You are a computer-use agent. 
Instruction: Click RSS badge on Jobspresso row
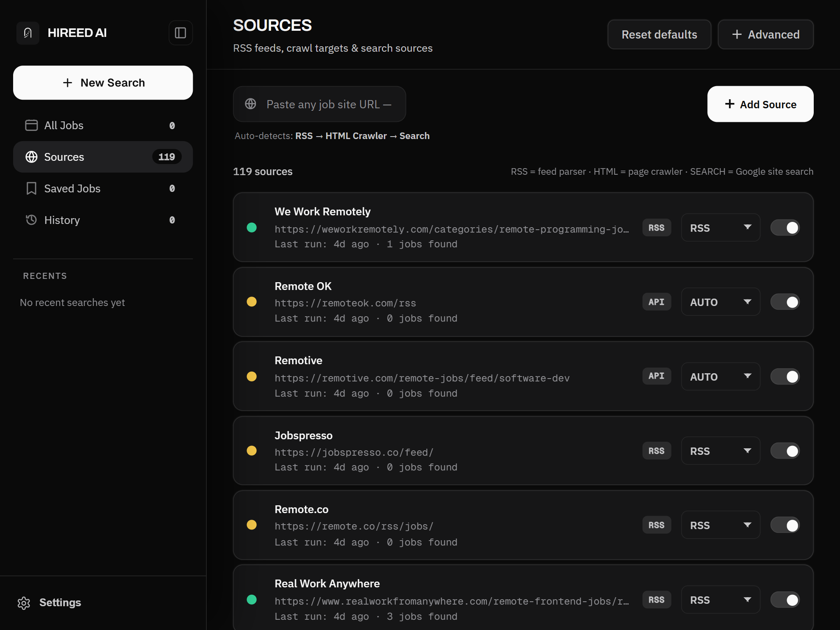click(x=657, y=451)
